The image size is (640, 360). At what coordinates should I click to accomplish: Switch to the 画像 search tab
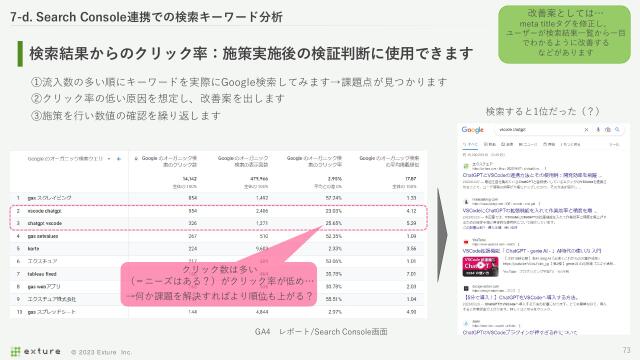pyautogui.click(x=507, y=144)
